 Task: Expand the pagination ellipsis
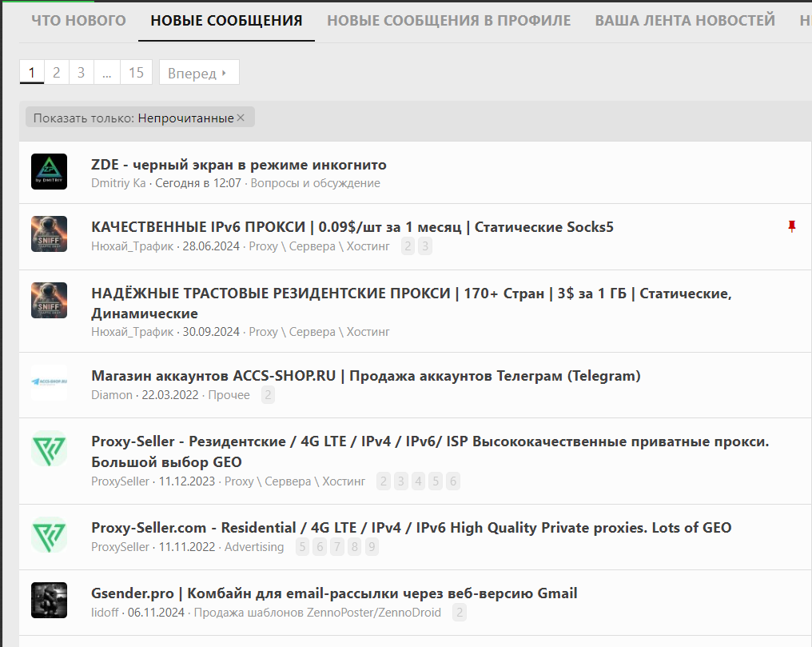(x=106, y=72)
